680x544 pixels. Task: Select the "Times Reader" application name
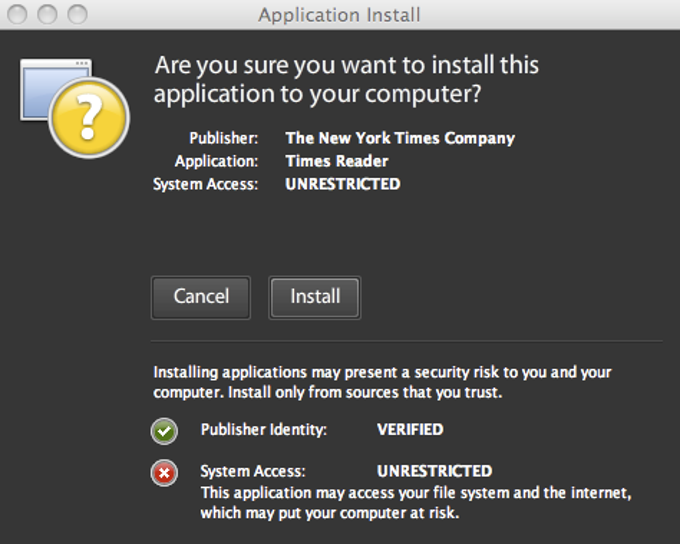pyautogui.click(x=337, y=161)
